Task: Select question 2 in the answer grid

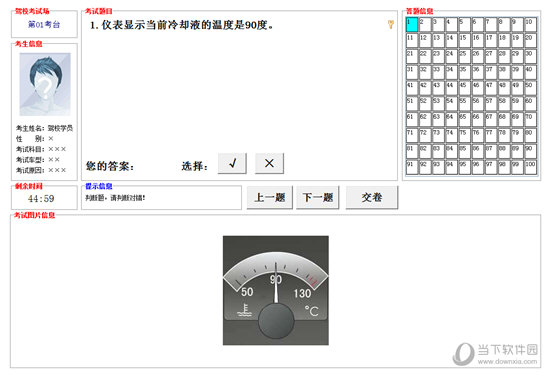Action: (425, 25)
